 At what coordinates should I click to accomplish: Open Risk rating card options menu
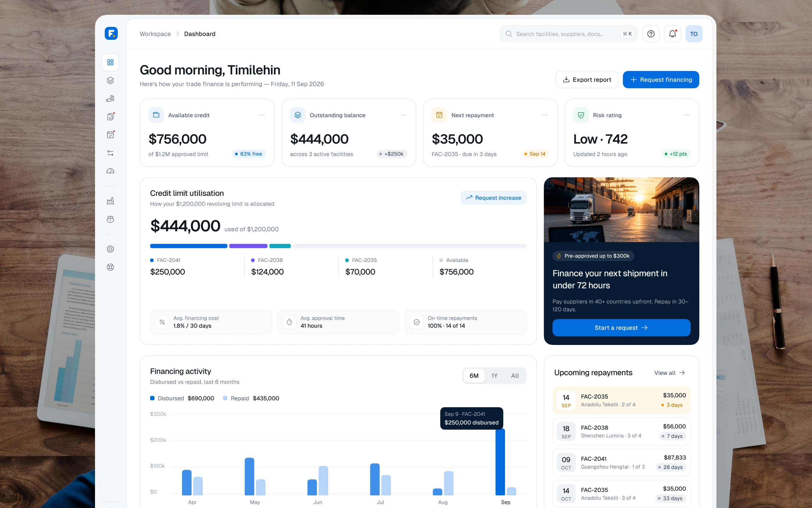click(687, 115)
